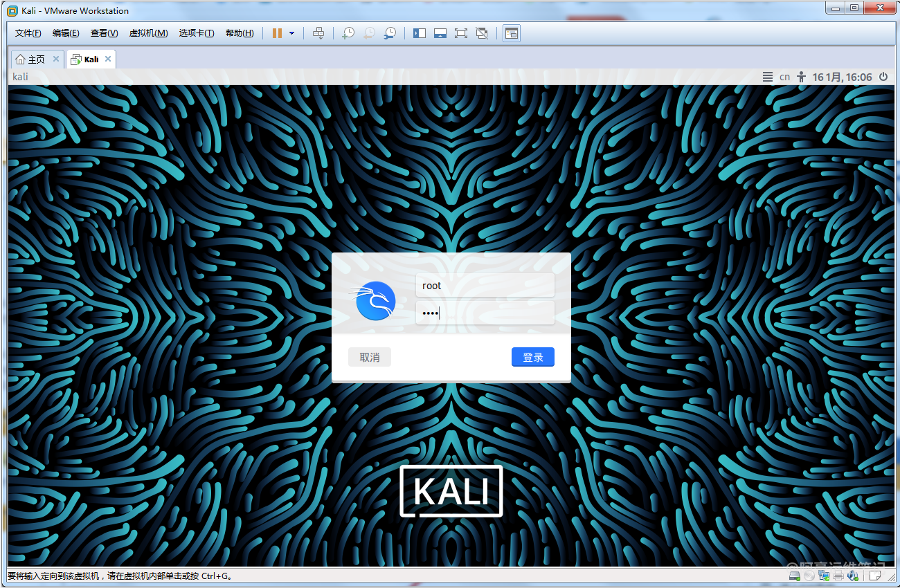
Task: Click the console view toolbar icon
Action: (512, 33)
